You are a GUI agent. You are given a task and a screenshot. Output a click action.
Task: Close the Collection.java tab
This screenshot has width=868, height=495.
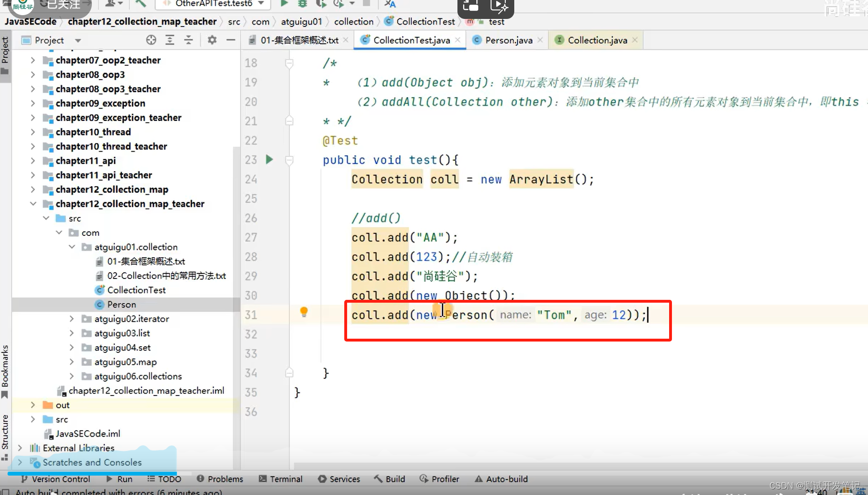pos(635,40)
